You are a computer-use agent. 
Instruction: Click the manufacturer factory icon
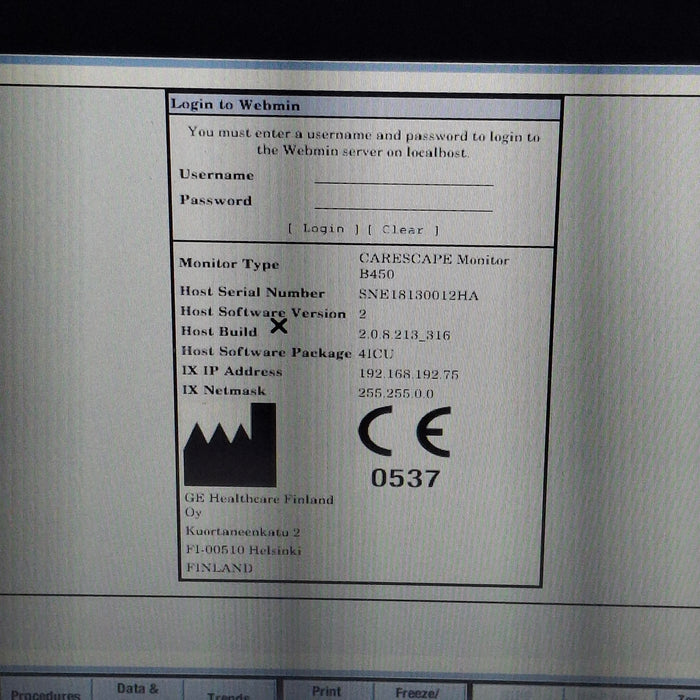(x=230, y=445)
